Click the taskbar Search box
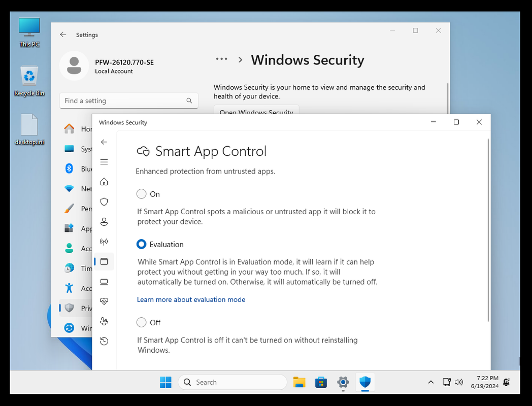Screen dimensions: 532x406 pyautogui.click(x=232, y=382)
